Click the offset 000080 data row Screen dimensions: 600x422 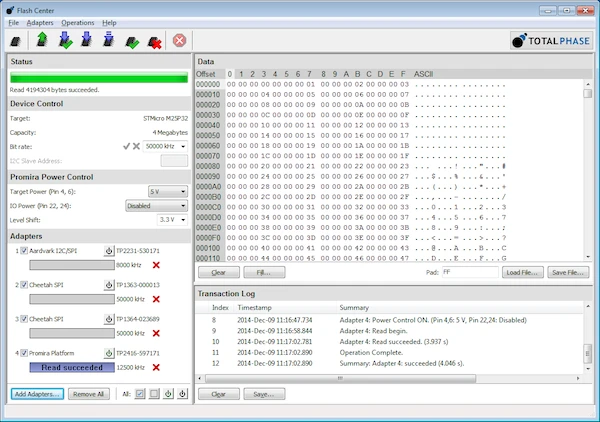(x=351, y=166)
